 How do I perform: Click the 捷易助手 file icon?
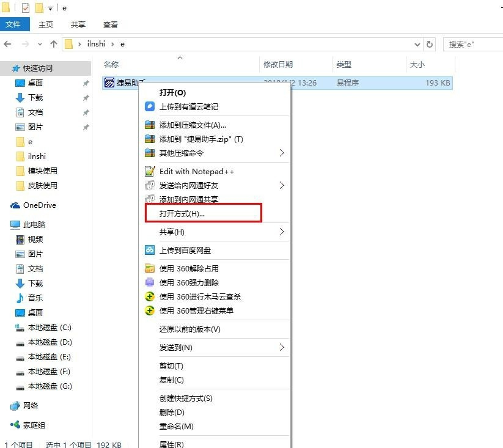point(109,83)
